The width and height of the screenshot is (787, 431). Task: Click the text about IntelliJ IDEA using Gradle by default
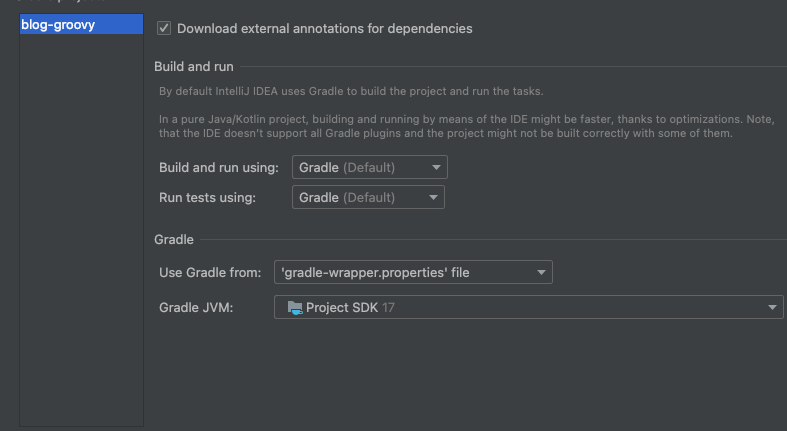click(x=351, y=91)
